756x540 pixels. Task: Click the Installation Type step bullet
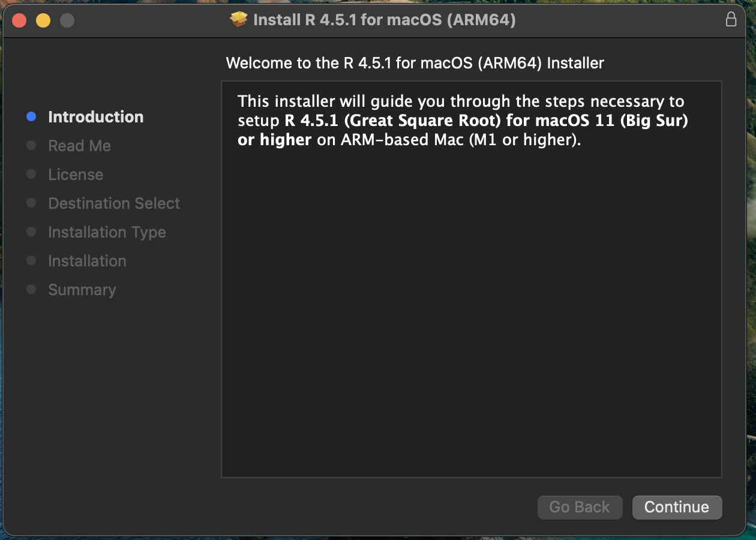coord(31,232)
